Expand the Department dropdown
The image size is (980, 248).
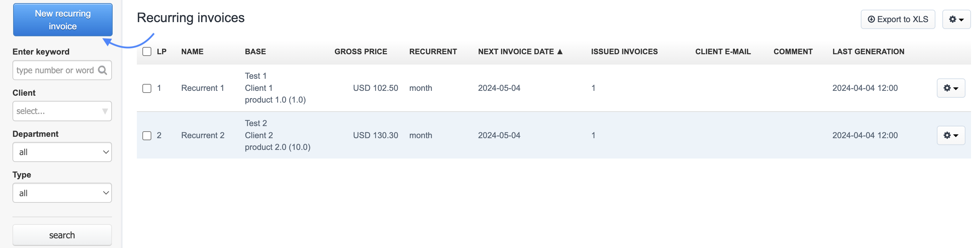point(62,152)
